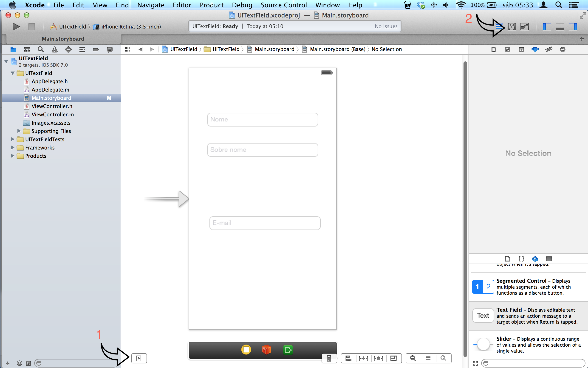Open the Align constraints menu
The width and height of the screenshot is (588, 368).
pos(348,358)
